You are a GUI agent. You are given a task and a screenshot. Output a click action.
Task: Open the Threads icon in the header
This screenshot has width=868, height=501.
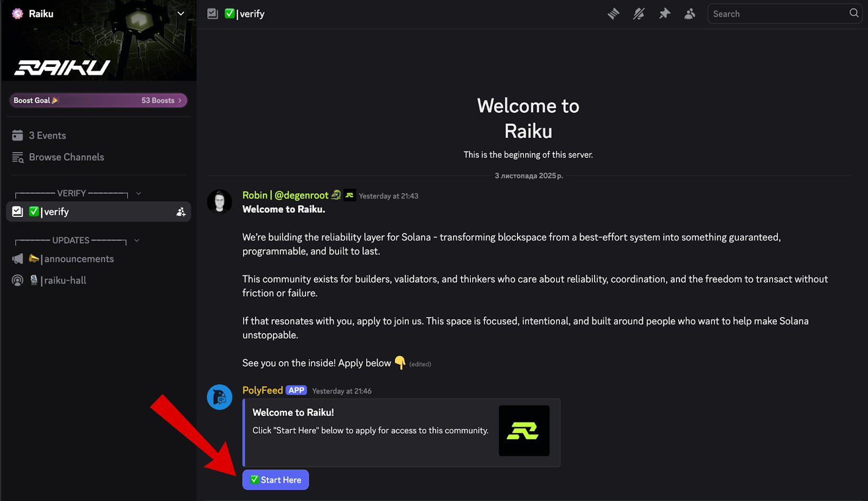coord(614,14)
